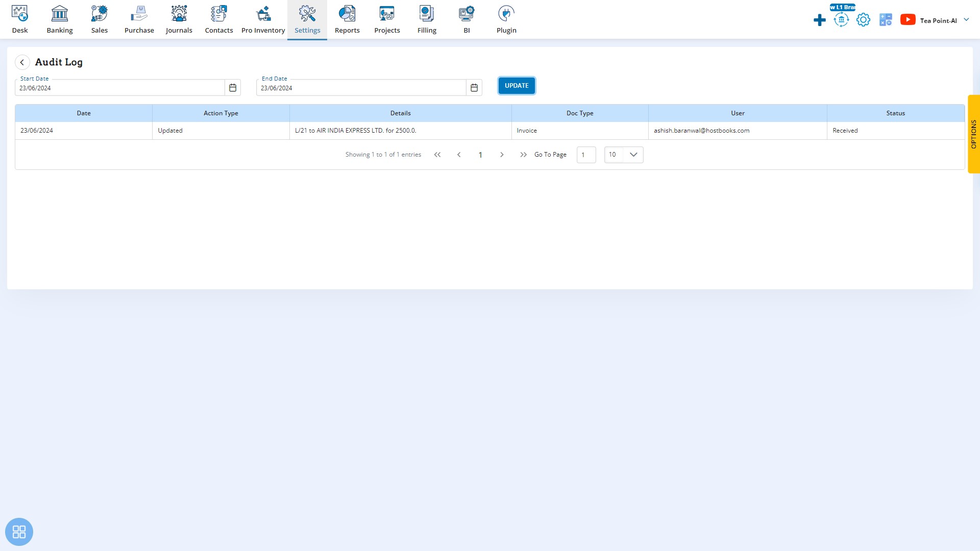980x551 pixels.
Task: Open the Banking module
Action: coord(60,20)
